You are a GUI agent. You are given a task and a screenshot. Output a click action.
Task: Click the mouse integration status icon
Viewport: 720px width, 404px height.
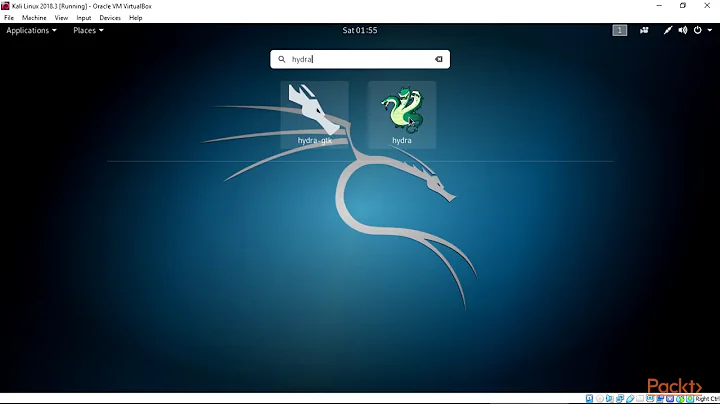[x=680, y=399]
